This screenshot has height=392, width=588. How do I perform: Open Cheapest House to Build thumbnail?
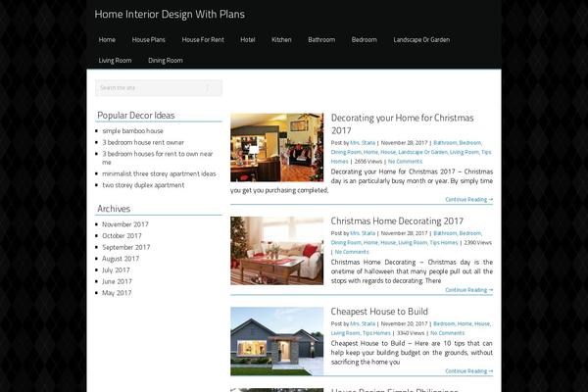[276, 341]
